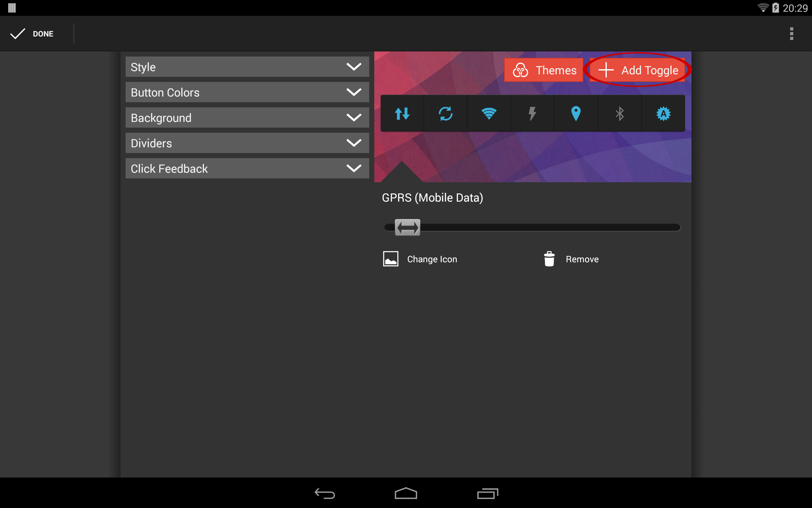Image resolution: width=812 pixels, height=508 pixels.
Task: Tap the battery status bar icon
Action: click(776, 8)
